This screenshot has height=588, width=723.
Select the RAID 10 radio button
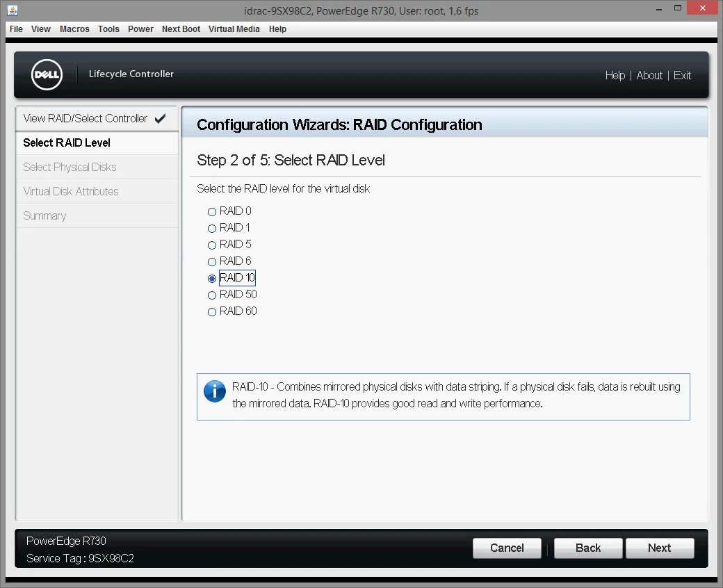[x=211, y=278]
